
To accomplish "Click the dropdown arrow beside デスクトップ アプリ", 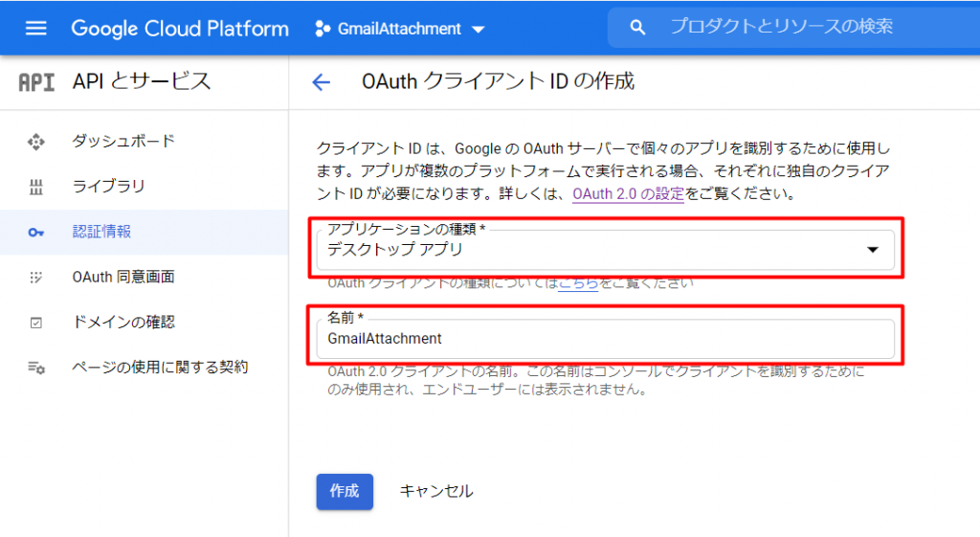I will 873,250.
